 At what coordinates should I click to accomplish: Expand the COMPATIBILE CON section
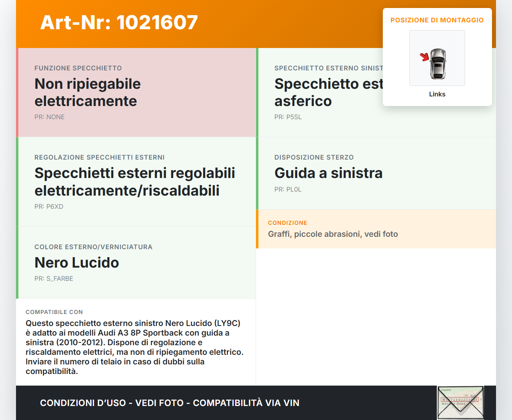(x=54, y=312)
